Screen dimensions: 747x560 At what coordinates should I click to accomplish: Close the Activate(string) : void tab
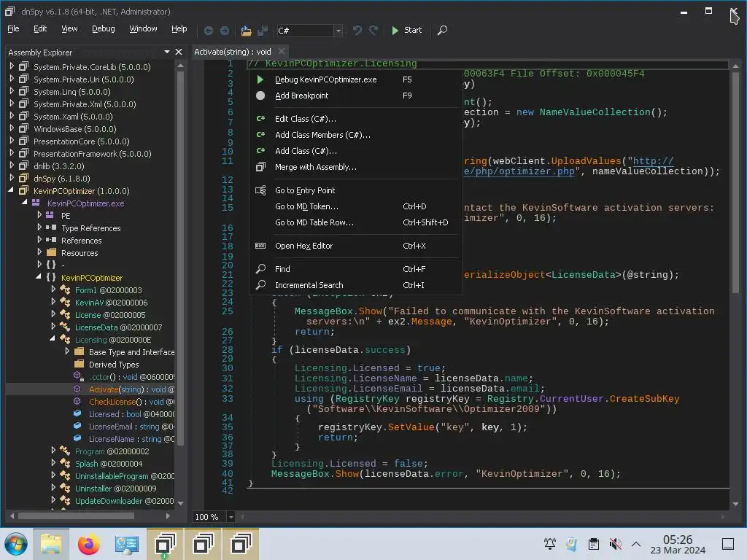point(282,52)
